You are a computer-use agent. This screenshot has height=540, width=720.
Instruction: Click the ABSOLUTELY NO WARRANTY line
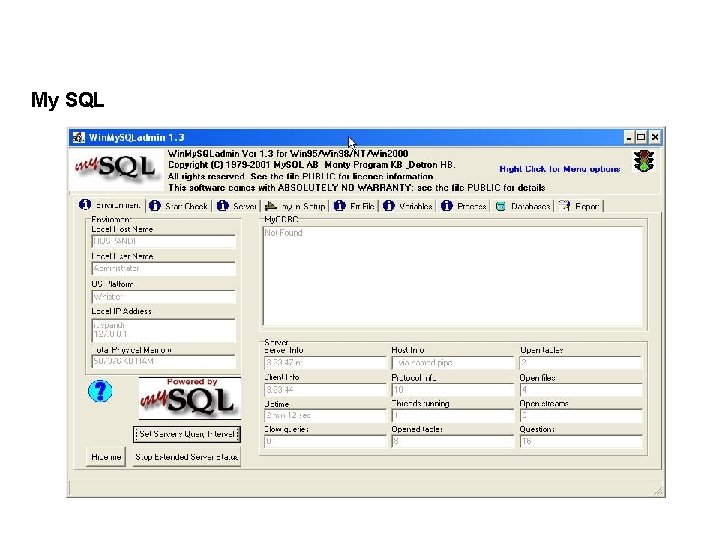[356, 188]
